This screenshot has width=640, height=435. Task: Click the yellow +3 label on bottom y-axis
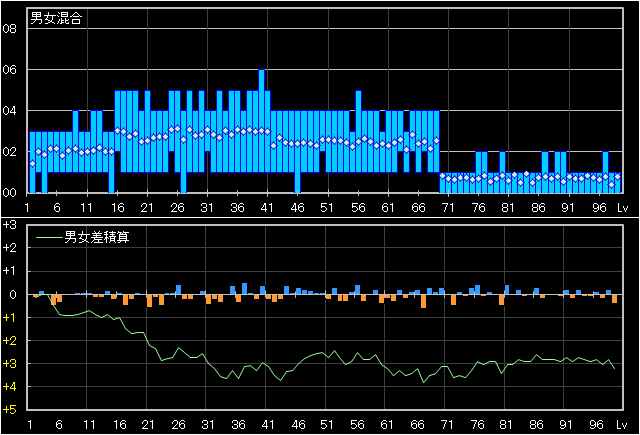coord(9,364)
